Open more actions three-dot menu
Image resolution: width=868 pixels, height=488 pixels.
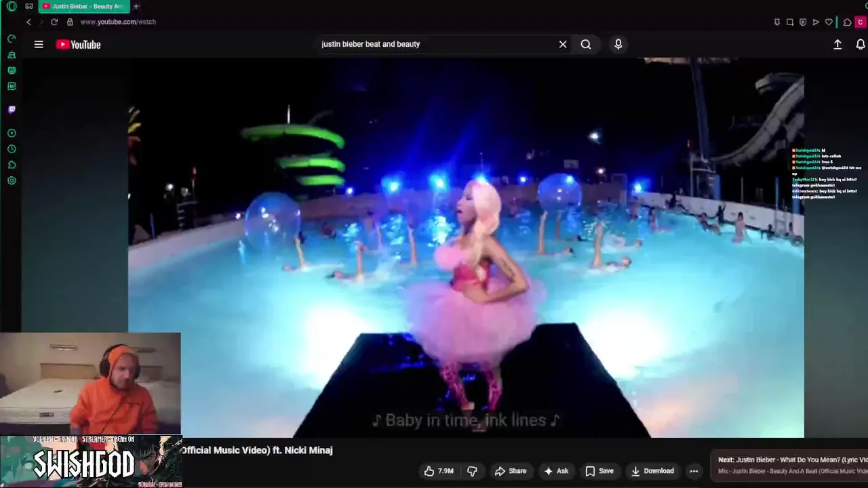694,471
